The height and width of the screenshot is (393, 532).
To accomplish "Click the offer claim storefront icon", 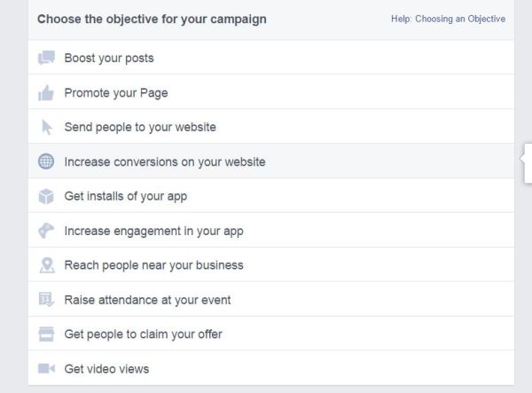I will (46, 334).
